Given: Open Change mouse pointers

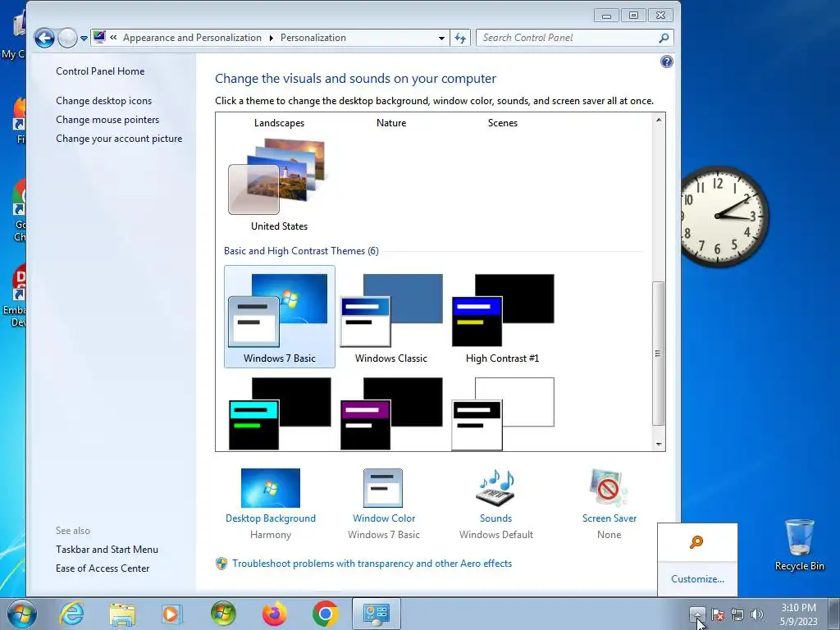Looking at the screenshot, I should click(107, 120).
